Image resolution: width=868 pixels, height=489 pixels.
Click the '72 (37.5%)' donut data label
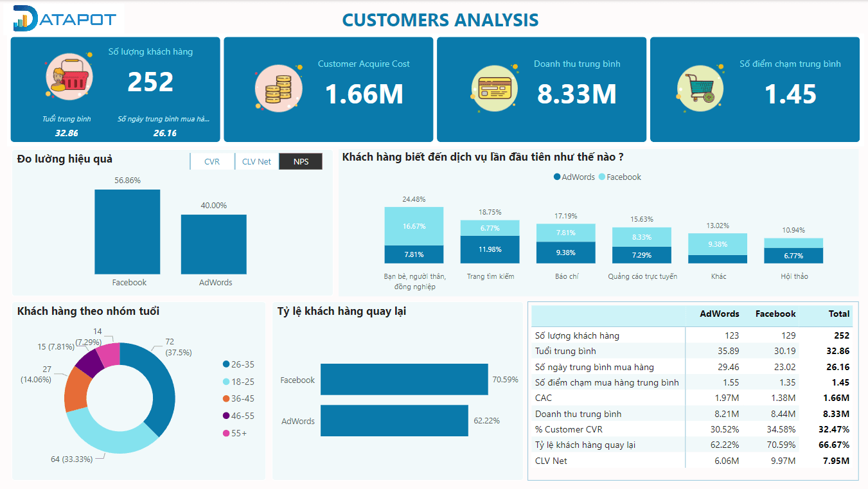tap(179, 347)
